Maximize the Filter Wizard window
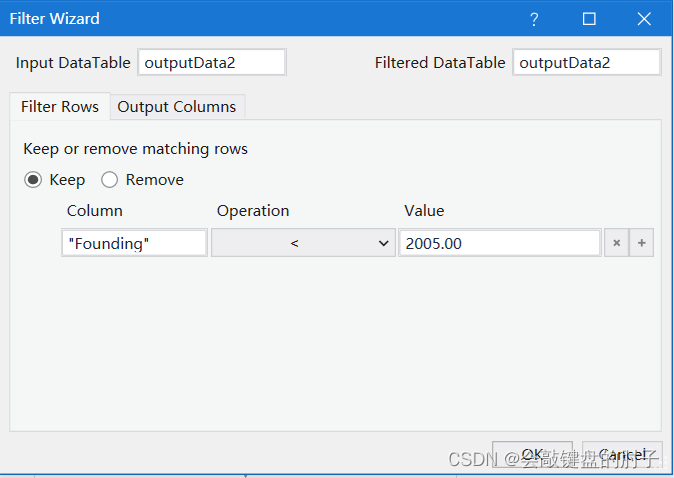674x478 pixels. coord(589,19)
